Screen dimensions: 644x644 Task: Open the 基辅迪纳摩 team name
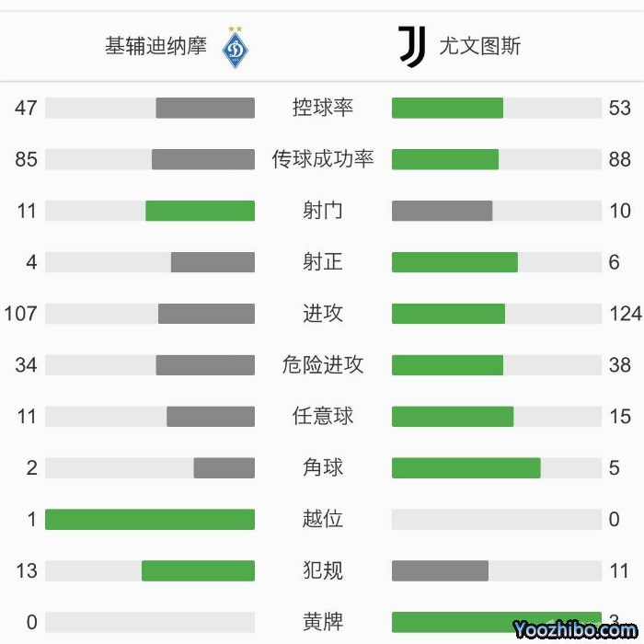[156, 46]
